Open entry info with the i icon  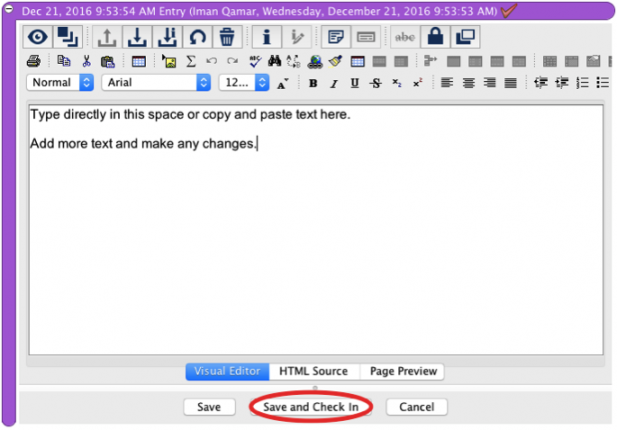(266, 37)
